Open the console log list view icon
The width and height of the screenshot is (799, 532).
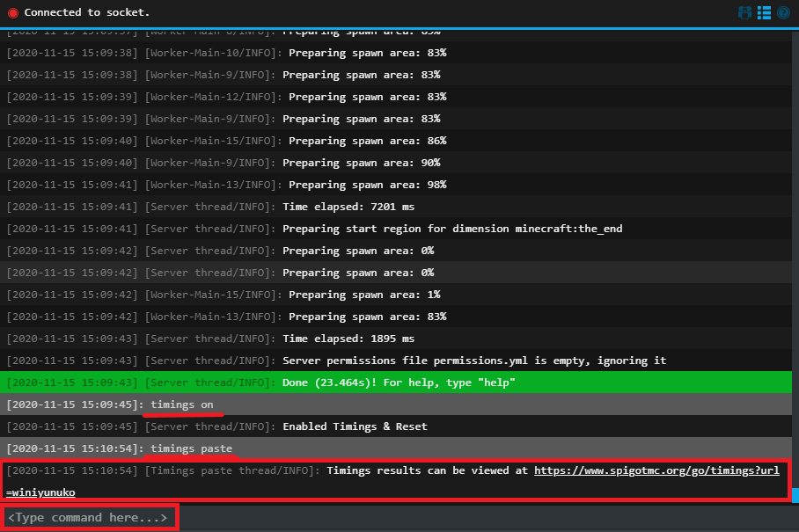tap(764, 12)
